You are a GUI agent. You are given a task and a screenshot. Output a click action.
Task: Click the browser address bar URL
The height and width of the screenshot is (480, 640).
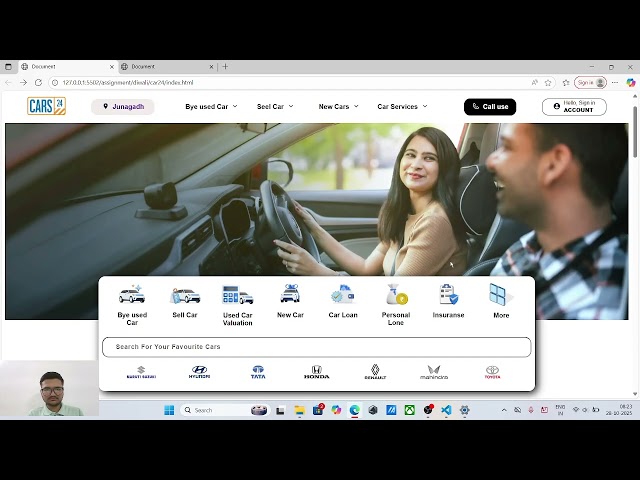(128, 82)
